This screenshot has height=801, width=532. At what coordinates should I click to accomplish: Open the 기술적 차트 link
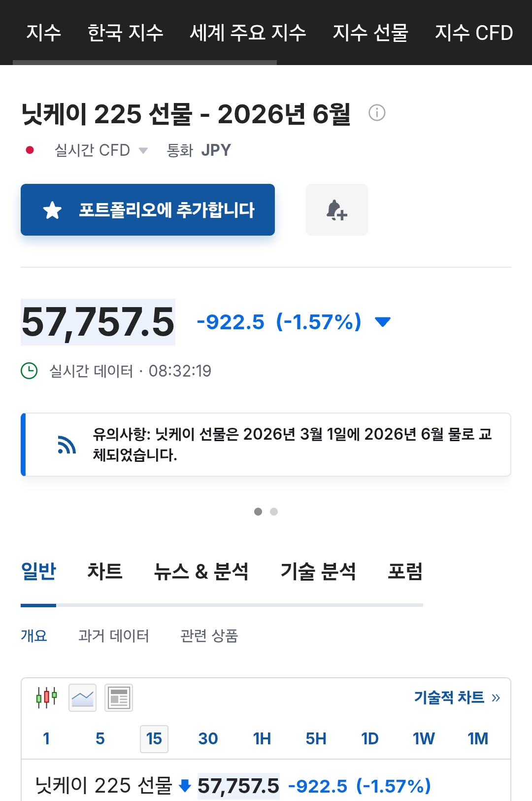point(457,697)
